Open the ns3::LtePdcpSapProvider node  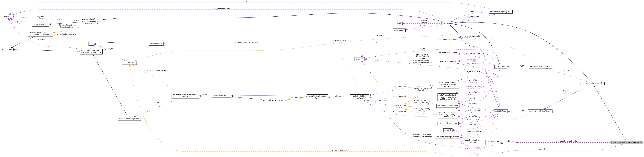tap(448, 137)
